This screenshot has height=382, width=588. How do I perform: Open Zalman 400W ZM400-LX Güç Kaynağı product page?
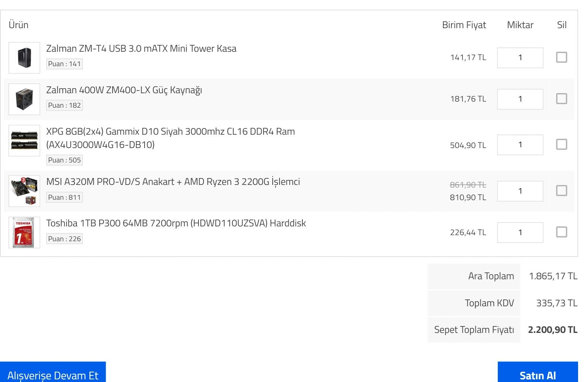coord(124,90)
